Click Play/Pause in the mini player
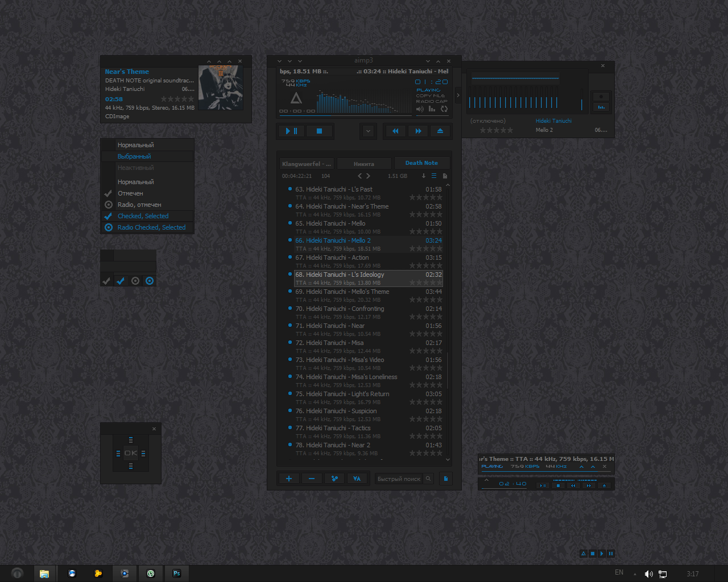 543,485
